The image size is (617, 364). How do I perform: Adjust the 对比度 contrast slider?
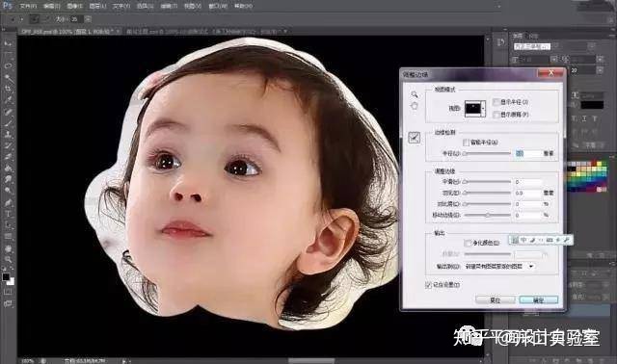487,204
